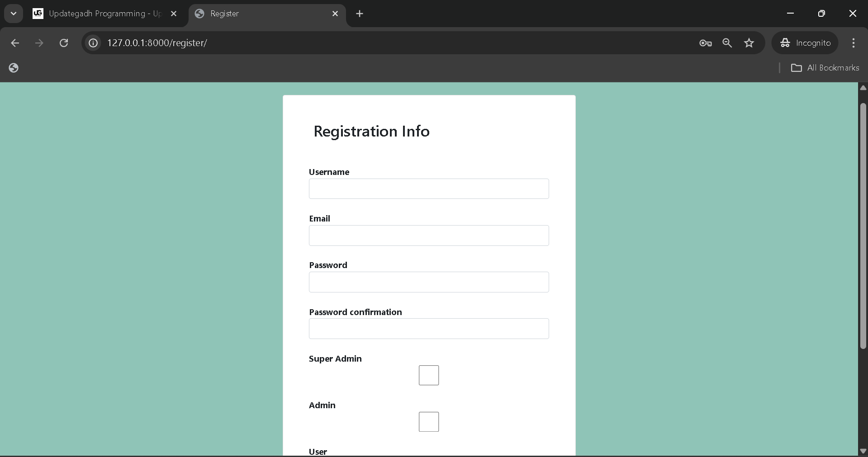
Task: Expand the tab search dropdown
Action: click(14, 14)
